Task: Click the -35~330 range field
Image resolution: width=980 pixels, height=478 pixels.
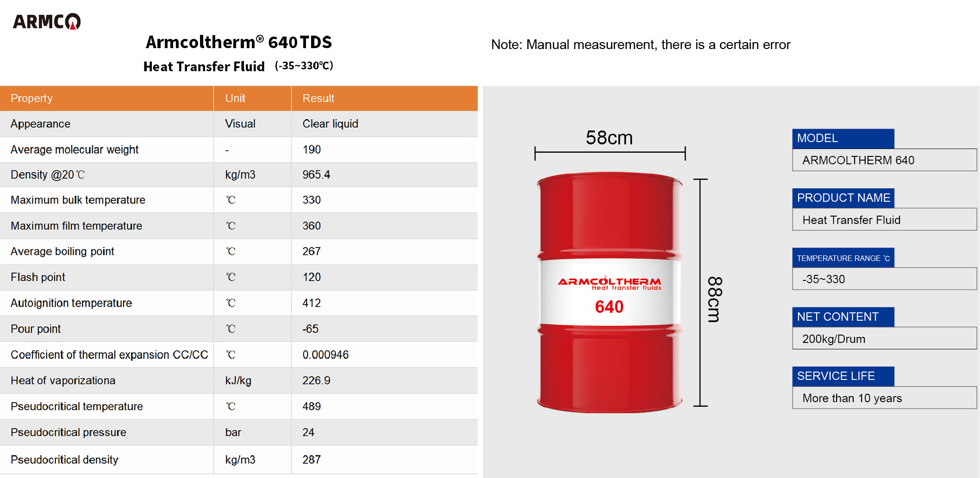Action: pyautogui.click(x=884, y=279)
